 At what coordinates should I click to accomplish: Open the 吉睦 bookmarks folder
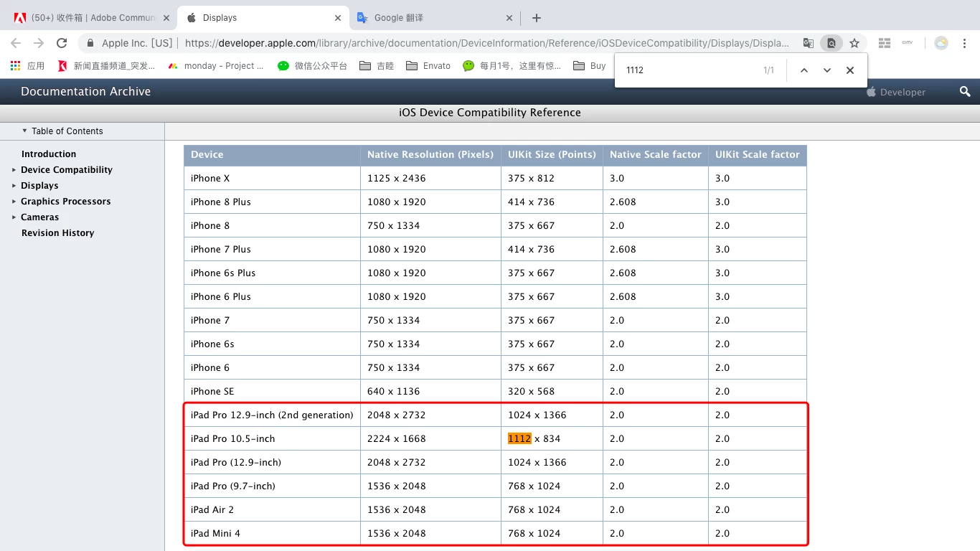377,65
